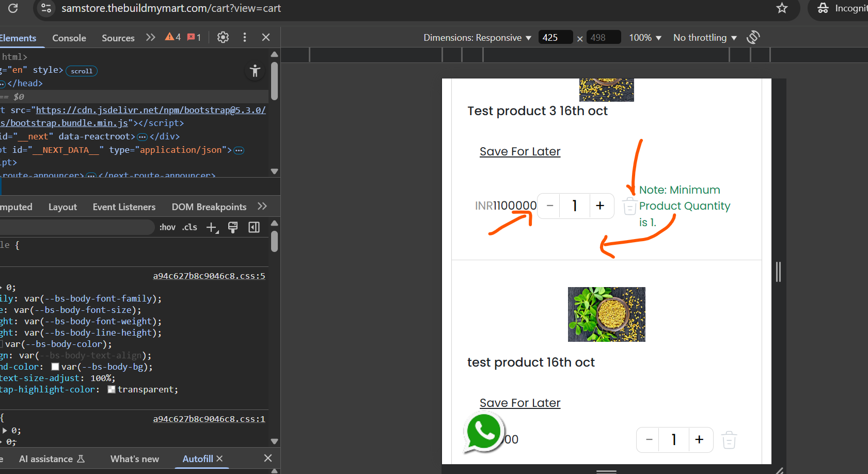Increase quantity of test product 16th oct

point(699,439)
